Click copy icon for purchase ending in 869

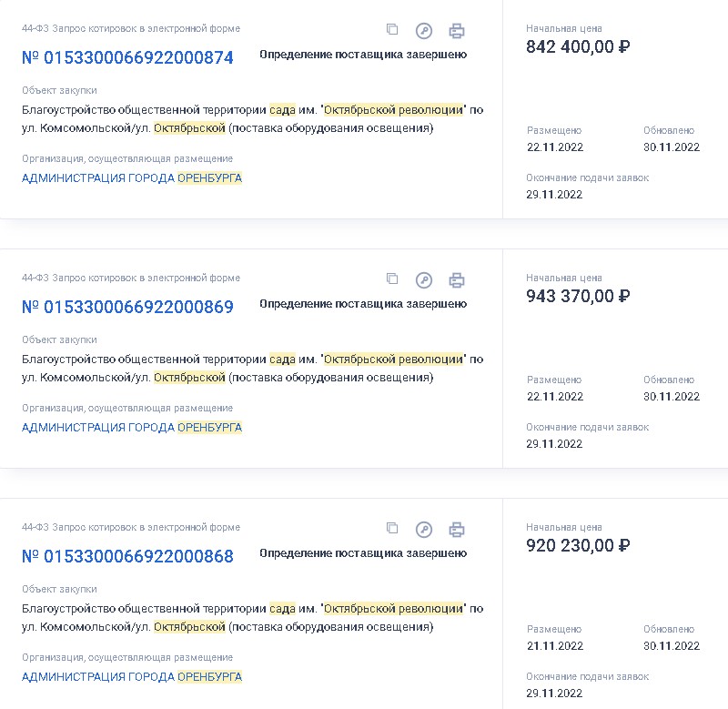coord(392,279)
